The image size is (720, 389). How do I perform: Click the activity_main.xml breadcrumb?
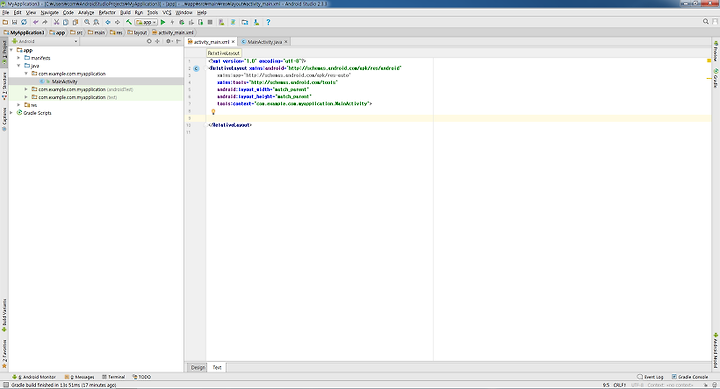point(173,33)
